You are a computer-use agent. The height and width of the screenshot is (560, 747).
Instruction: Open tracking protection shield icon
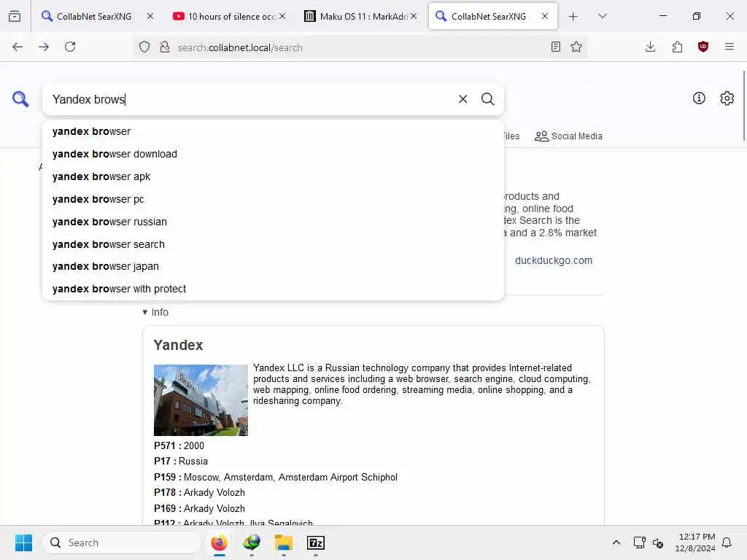(144, 47)
